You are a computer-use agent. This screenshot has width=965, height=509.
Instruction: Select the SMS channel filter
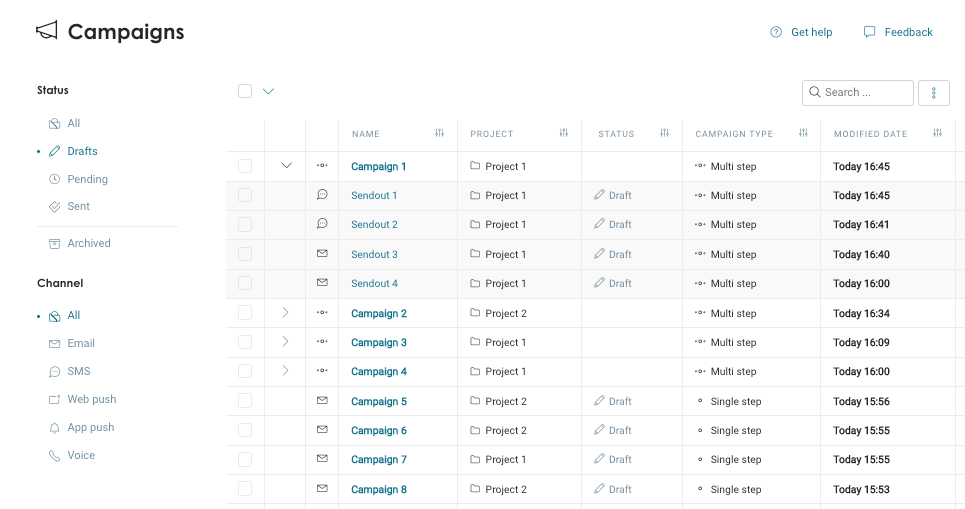click(78, 371)
